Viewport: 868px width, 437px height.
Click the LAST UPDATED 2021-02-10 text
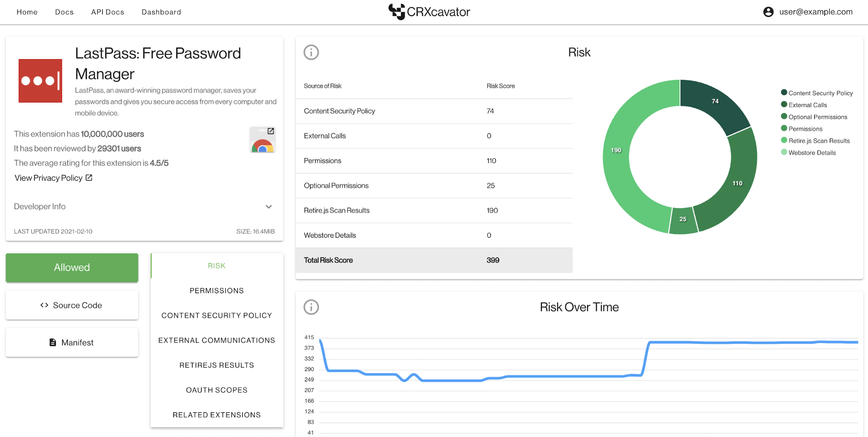pyautogui.click(x=53, y=232)
